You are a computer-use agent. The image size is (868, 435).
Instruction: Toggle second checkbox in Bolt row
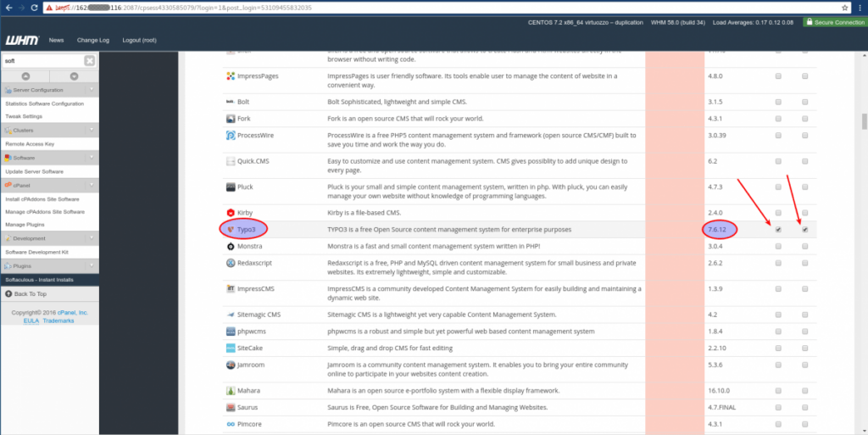[805, 102]
